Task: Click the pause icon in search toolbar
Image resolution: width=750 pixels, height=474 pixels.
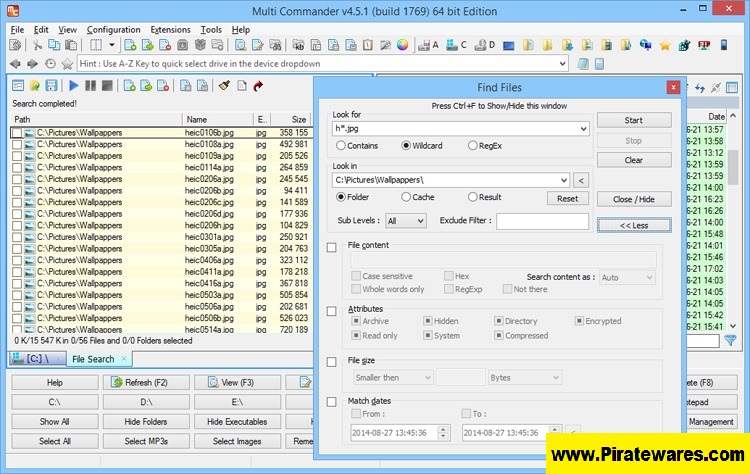Action: click(x=90, y=86)
